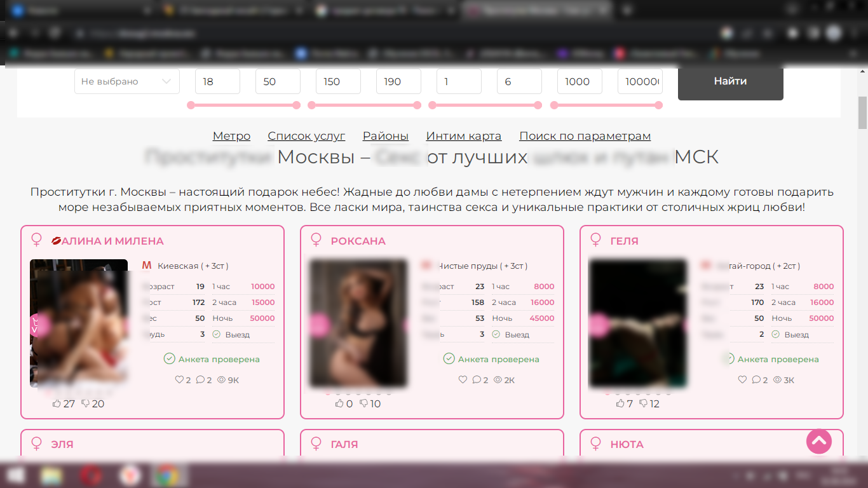Toggle thumbs-down on Роксана card
Viewport: 868px width, 488px height.
click(x=363, y=403)
